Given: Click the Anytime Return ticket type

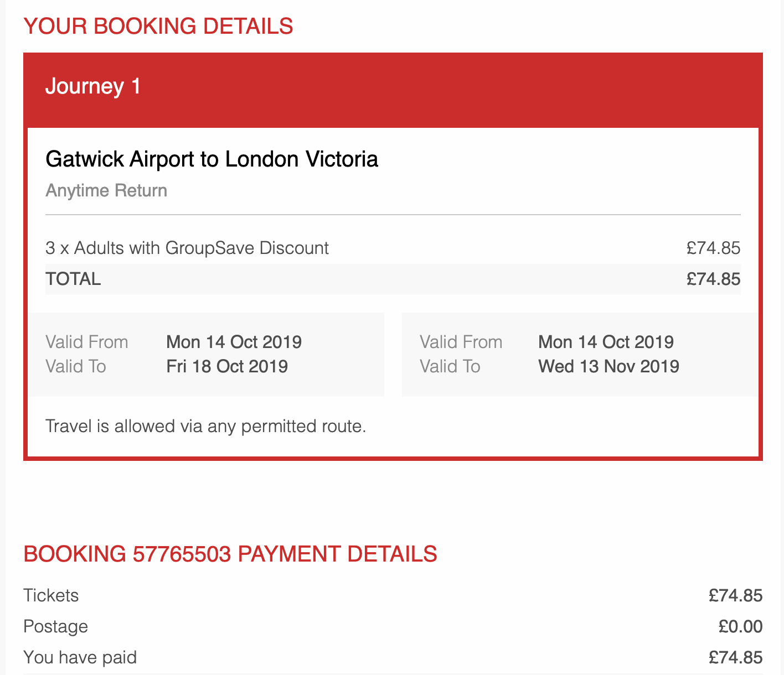Looking at the screenshot, I should click(x=106, y=190).
